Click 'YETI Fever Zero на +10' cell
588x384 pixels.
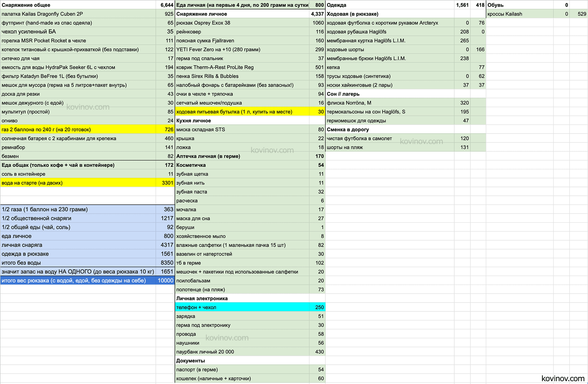(x=242, y=49)
